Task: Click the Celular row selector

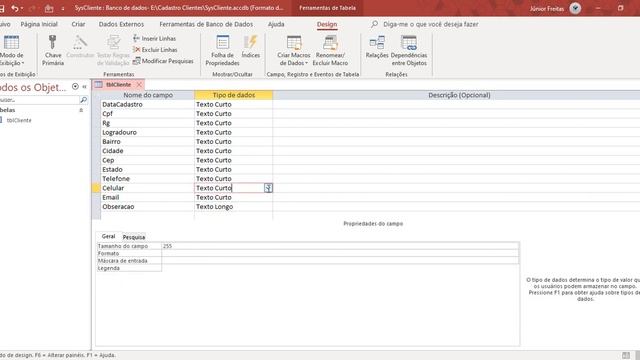Action: pos(96,188)
